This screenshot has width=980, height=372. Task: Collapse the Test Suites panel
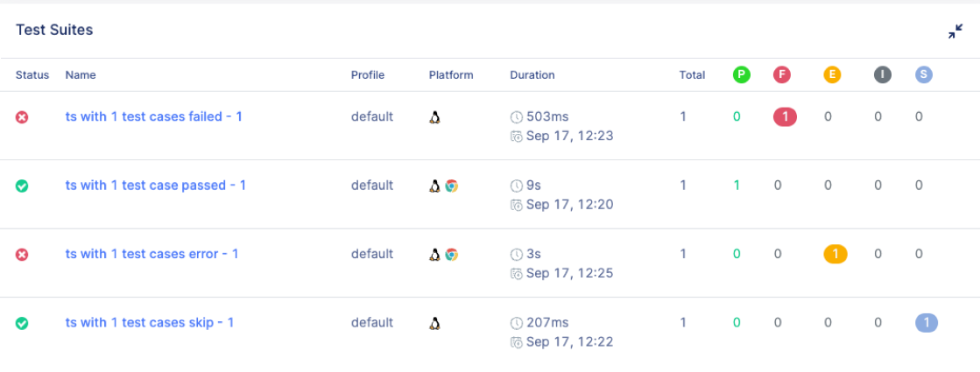(x=955, y=32)
